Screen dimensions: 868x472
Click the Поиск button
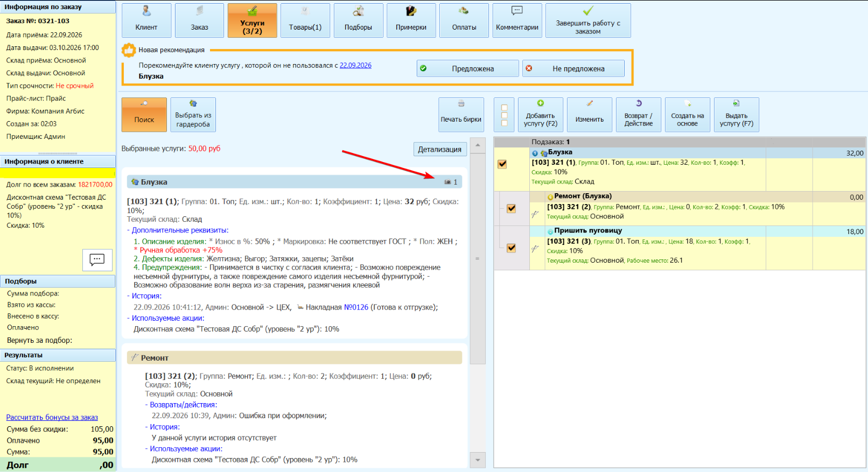point(144,115)
